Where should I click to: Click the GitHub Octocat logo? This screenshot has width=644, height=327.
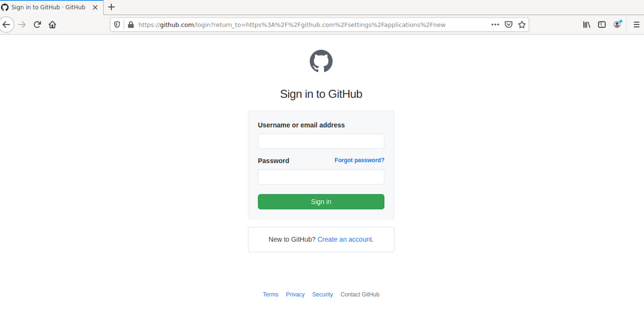[x=321, y=61]
